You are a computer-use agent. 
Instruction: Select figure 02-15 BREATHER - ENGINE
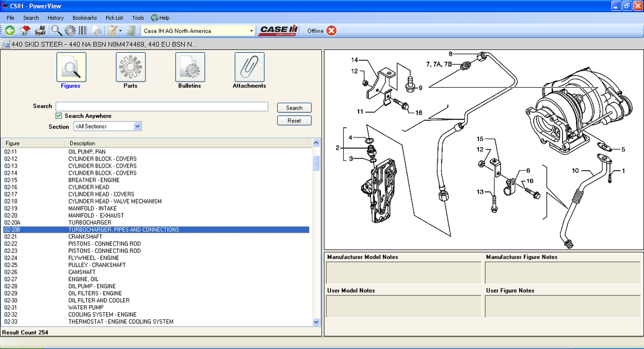point(156,180)
